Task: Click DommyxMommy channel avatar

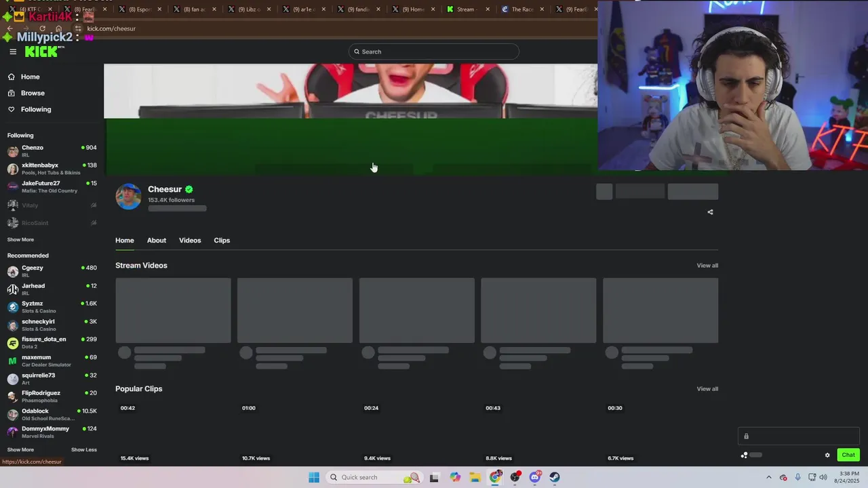Action: click(x=13, y=432)
